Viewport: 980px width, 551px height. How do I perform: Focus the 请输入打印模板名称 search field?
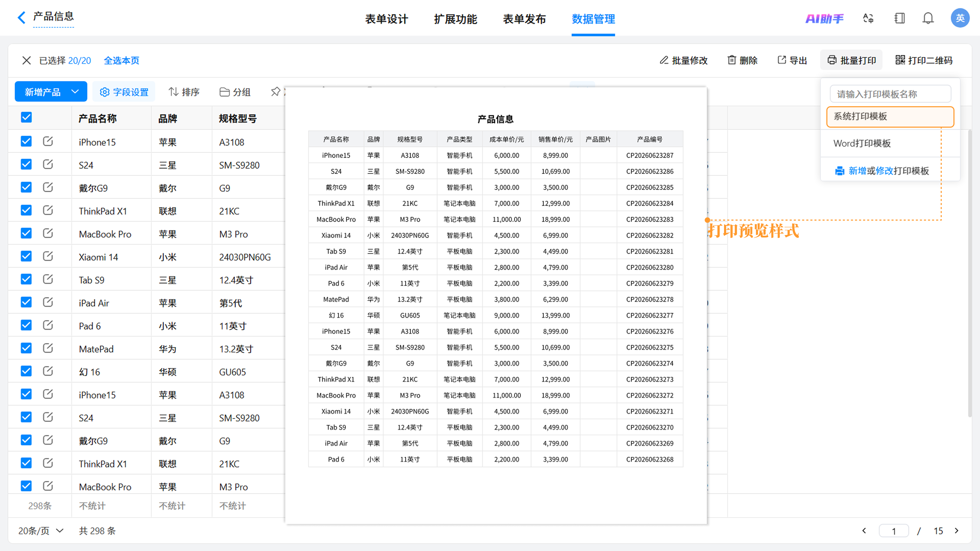pos(890,94)
